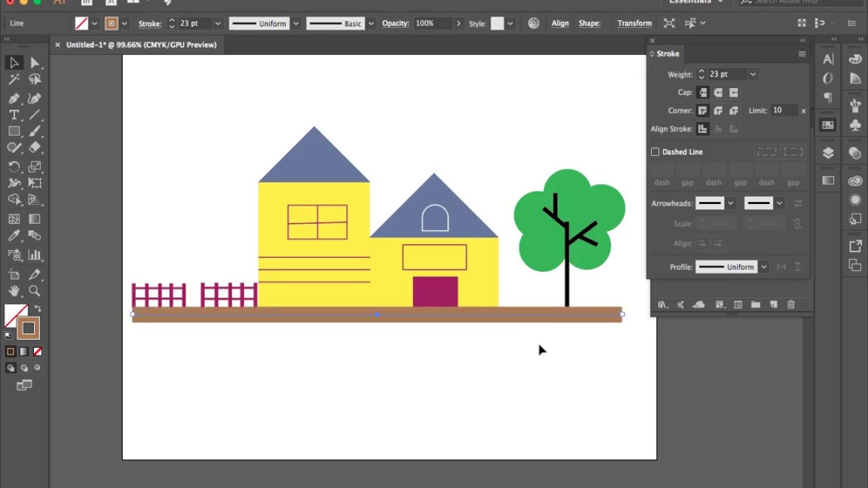Open Variable Width Profile dropdown in control bar
This screenshot has height=488, width=868.
pyautogui.click(x=296, y=23)
